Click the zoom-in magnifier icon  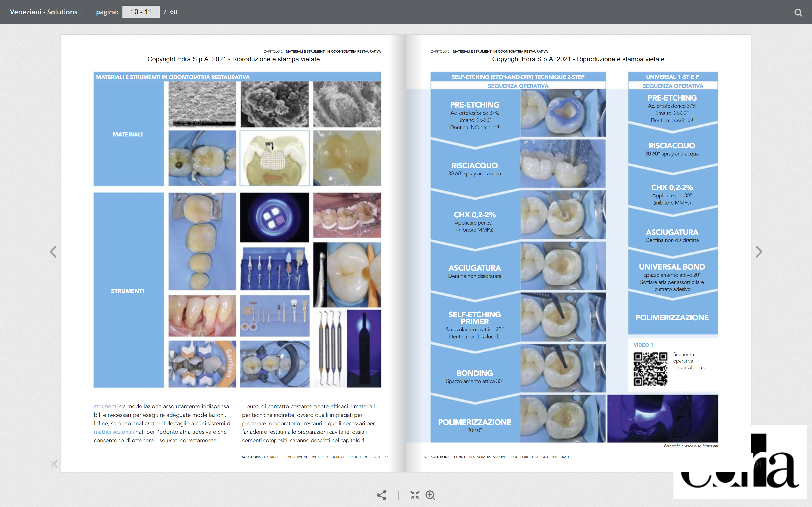430,495
